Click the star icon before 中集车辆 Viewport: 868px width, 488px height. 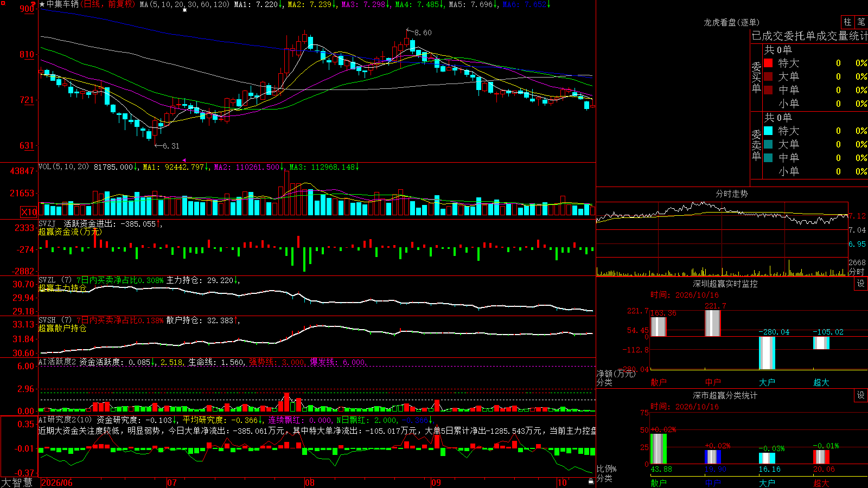point(42,4)
